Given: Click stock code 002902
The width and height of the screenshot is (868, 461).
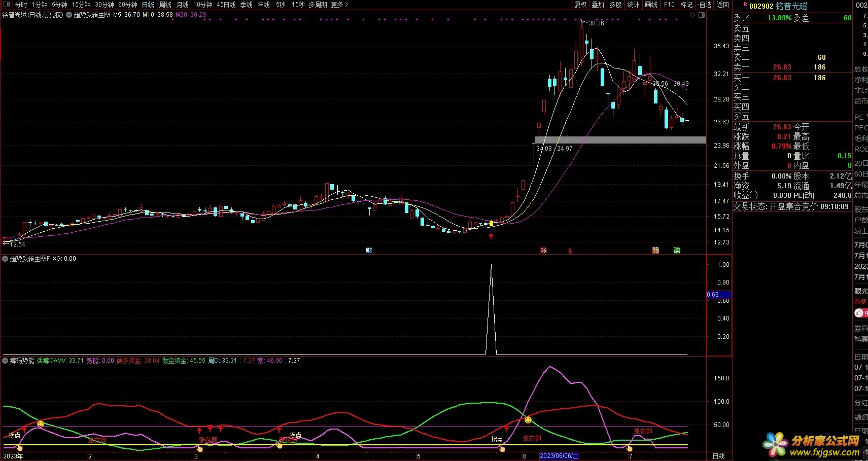Looking at the screenshot, I should [761, 6].
